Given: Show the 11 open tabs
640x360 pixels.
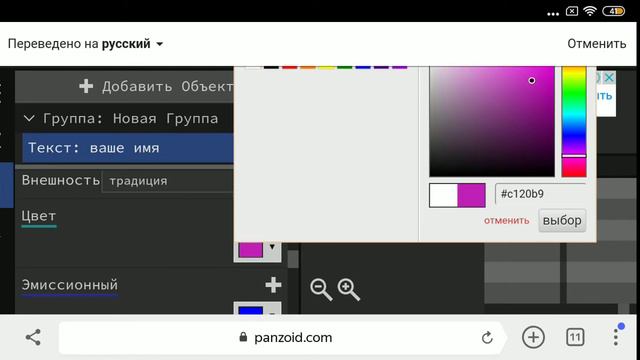Looking at the screenshot, I should coord(575,337).
